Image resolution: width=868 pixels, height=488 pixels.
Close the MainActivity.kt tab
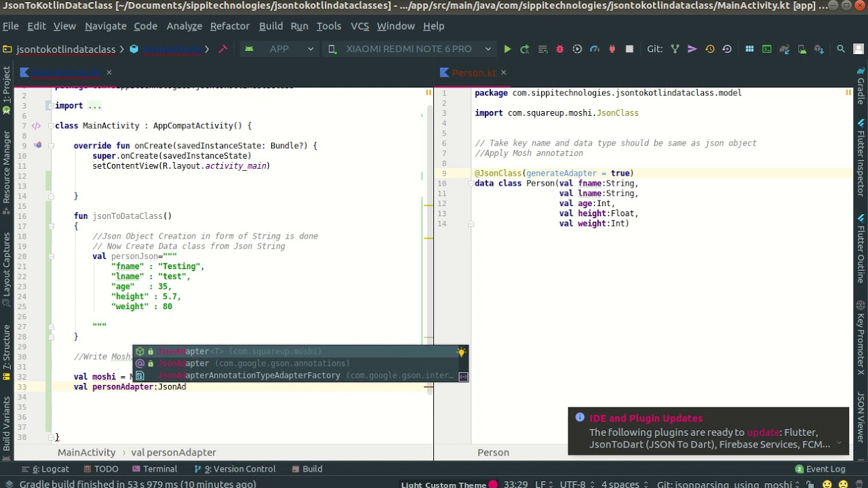tap(108, 73)
